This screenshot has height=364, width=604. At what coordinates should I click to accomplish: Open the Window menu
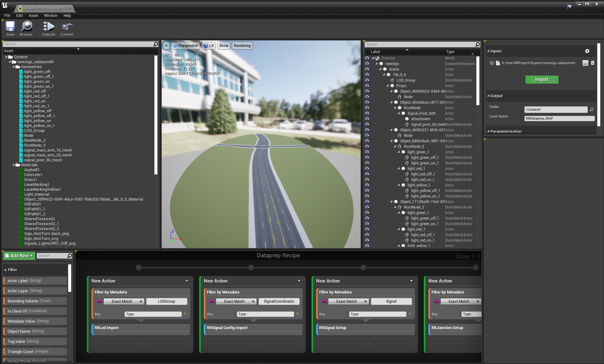(51, 15)
